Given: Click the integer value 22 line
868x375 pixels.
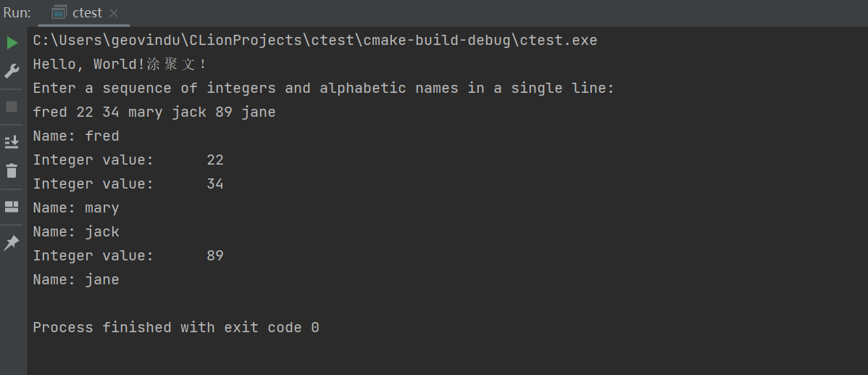Looking at the screenshot, I should coord(128,160).
